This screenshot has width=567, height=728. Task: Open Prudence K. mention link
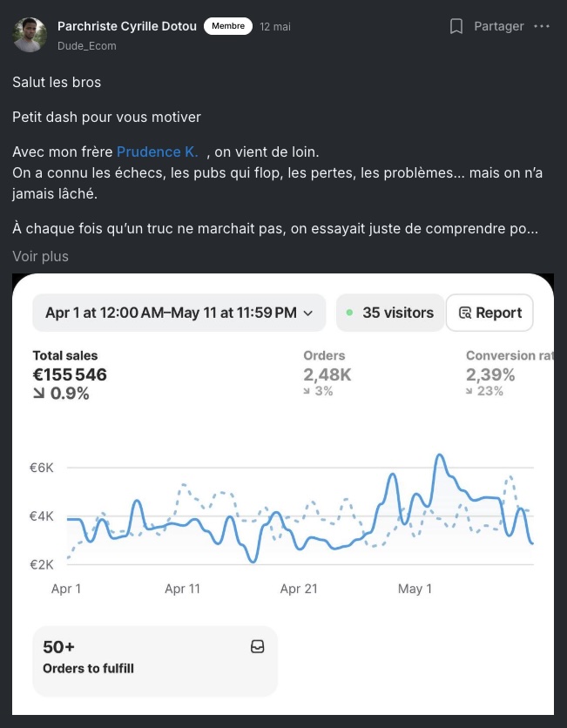(158, 152)
